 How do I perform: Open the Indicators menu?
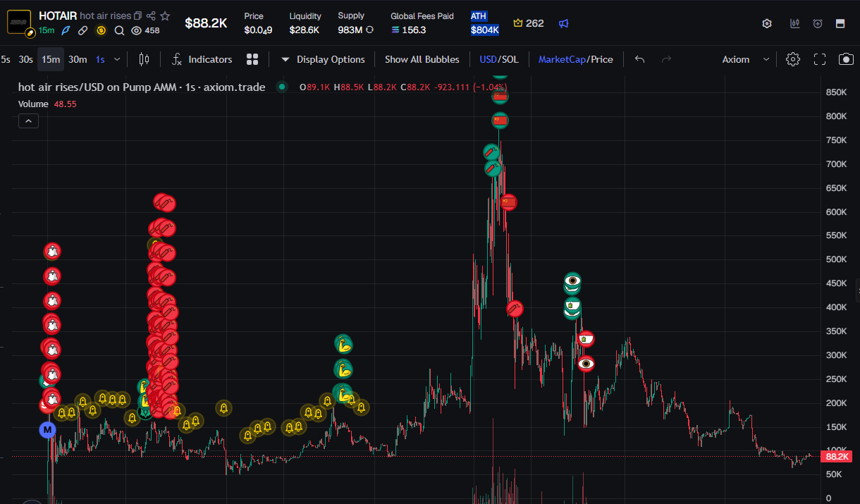tap(202, 59)
